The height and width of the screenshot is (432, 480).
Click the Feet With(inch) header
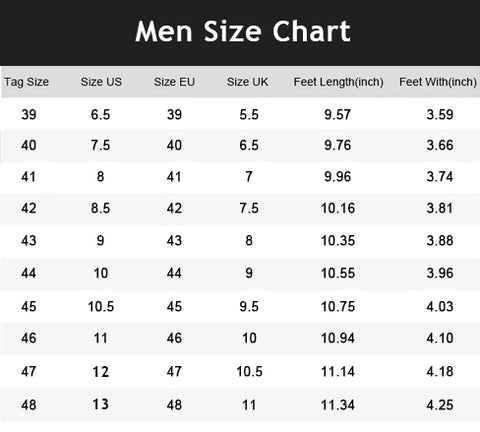point(438,82)
